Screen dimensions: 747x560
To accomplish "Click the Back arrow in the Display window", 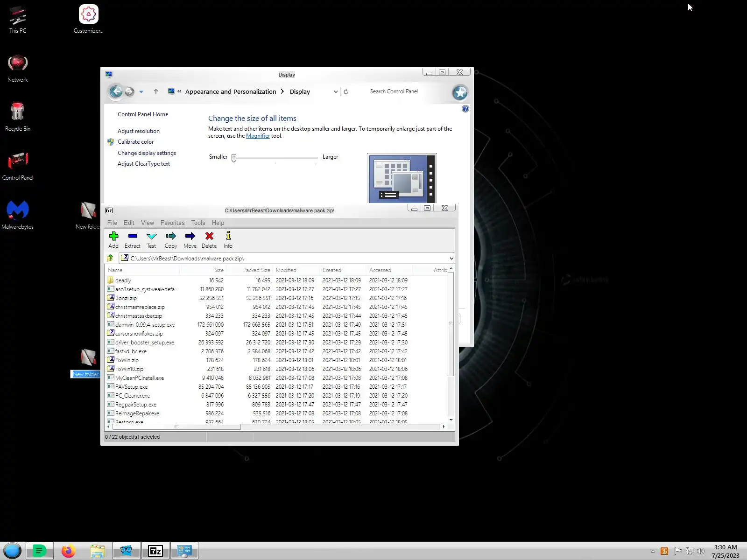I will coord(116,91).
